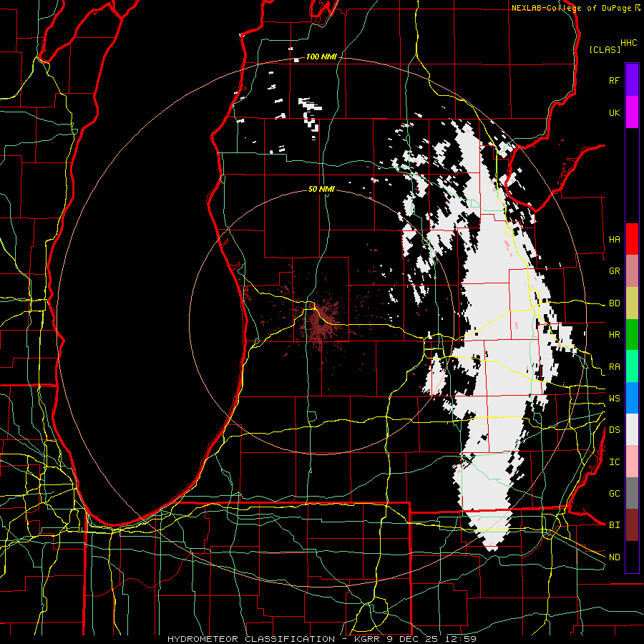Click the KGRR radar site center dot
Screen dimensions: 644x644
[x=321, y=323]
